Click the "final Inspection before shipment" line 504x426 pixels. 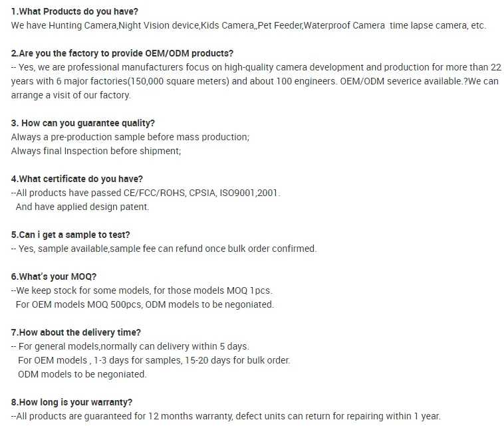click(96, 151)
